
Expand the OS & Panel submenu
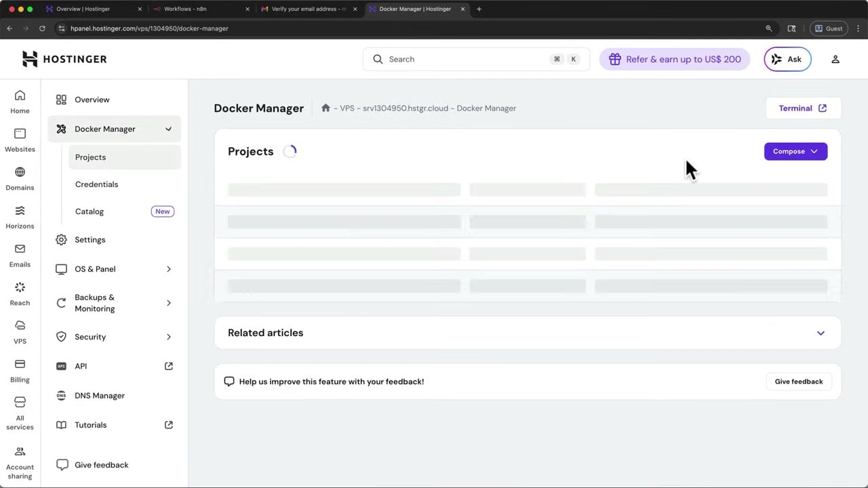pos(168,269)
